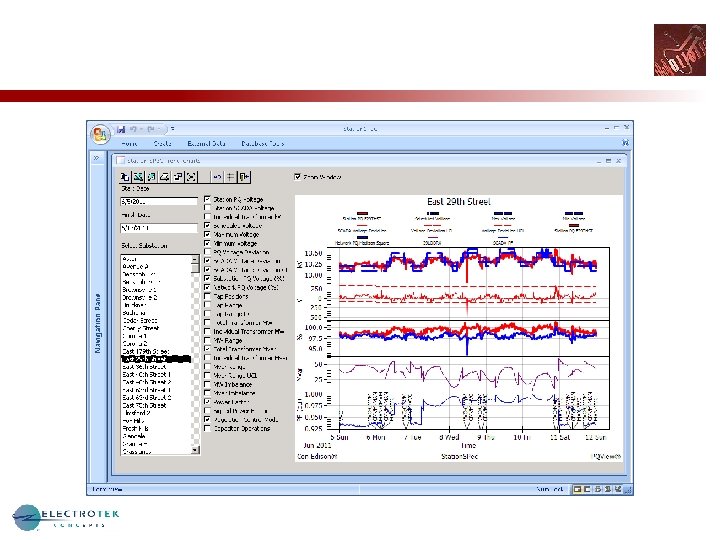Click the rightmost view-switch icon in status bar
The image size is (720, 540).
[618, 489]
